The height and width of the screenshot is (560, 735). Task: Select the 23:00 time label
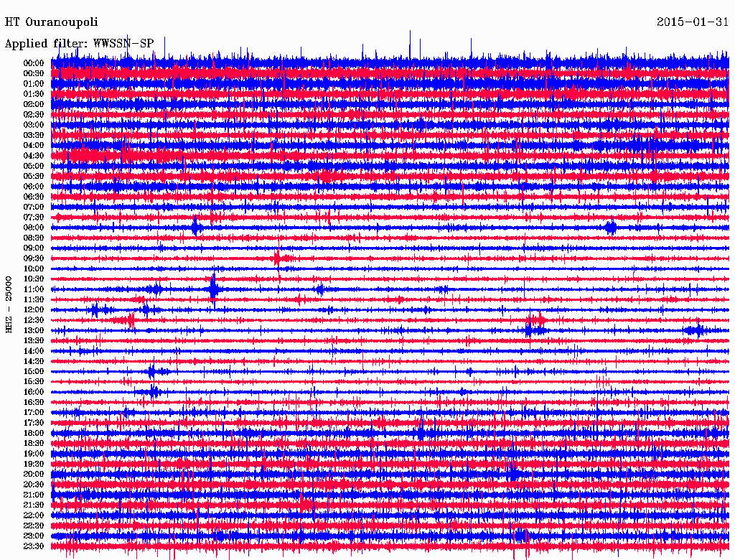coord(34,536)
